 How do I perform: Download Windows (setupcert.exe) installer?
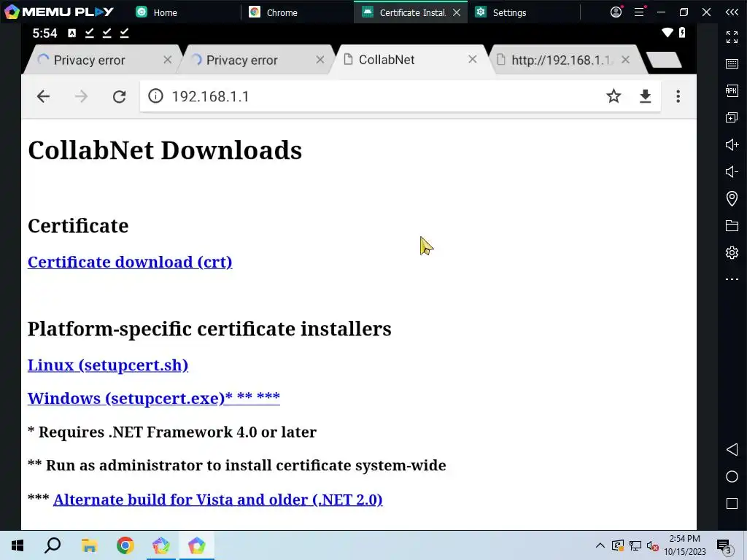(x=154, y=397)
